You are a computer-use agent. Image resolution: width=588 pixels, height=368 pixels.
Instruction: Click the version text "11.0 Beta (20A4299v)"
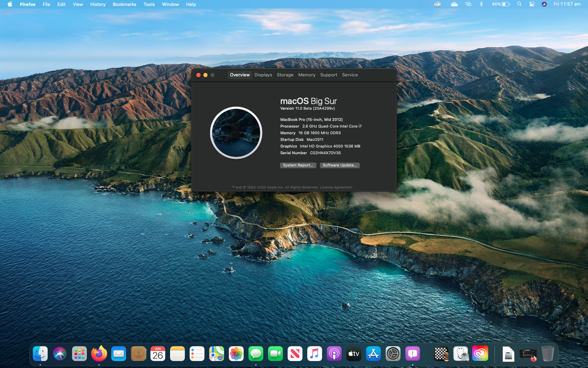click(315, 109)
